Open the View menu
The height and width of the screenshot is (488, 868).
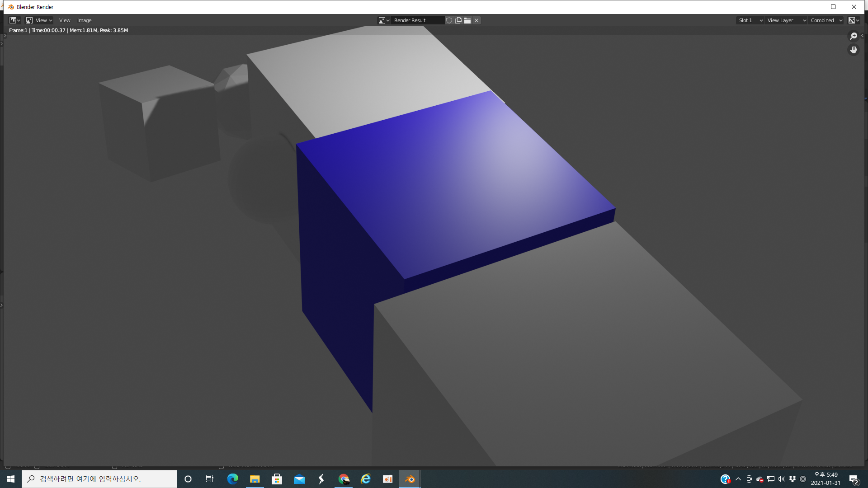click(x=65, y=20)
